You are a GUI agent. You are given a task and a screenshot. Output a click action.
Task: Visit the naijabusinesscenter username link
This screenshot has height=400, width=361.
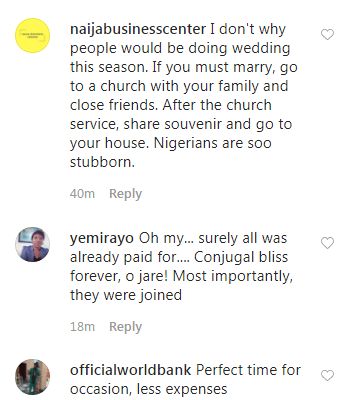pos(138,29)
